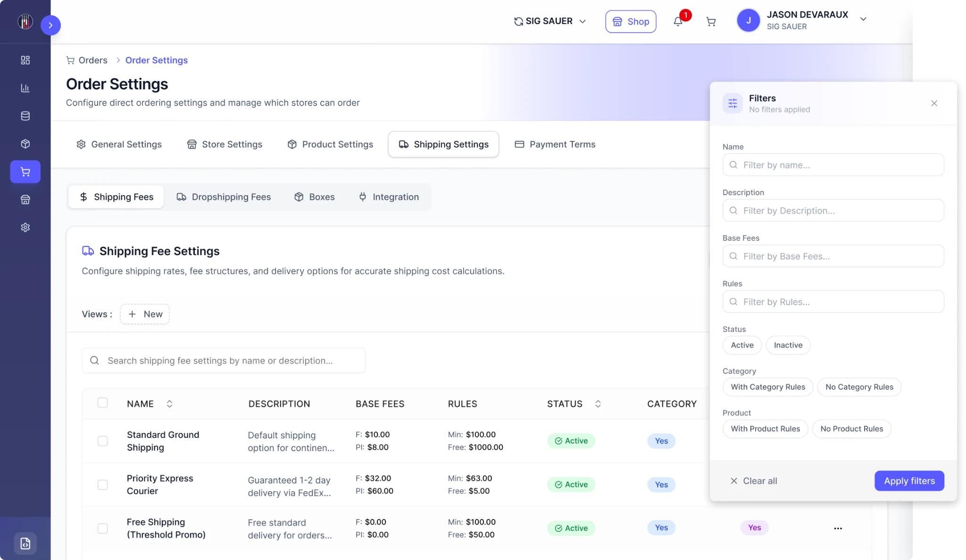
Task: Sort by the STATUS column arrows
Action: click(x=598, y=404)
